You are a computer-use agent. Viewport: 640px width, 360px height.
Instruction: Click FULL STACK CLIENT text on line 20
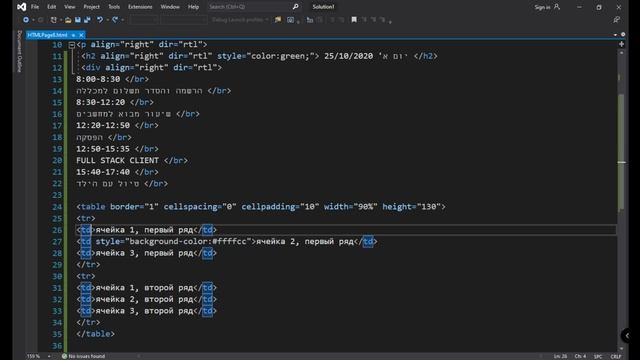[118, 160]
